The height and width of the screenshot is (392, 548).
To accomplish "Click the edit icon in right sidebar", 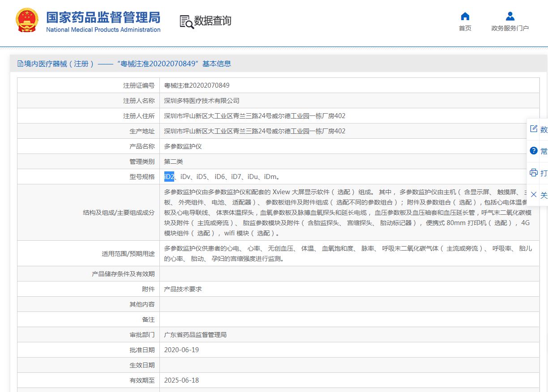I will [x=533, y=129].
